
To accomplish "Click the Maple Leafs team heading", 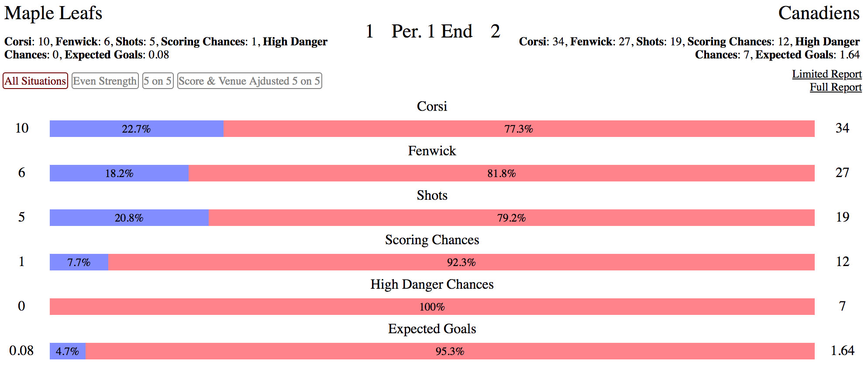I will [53, 13].
